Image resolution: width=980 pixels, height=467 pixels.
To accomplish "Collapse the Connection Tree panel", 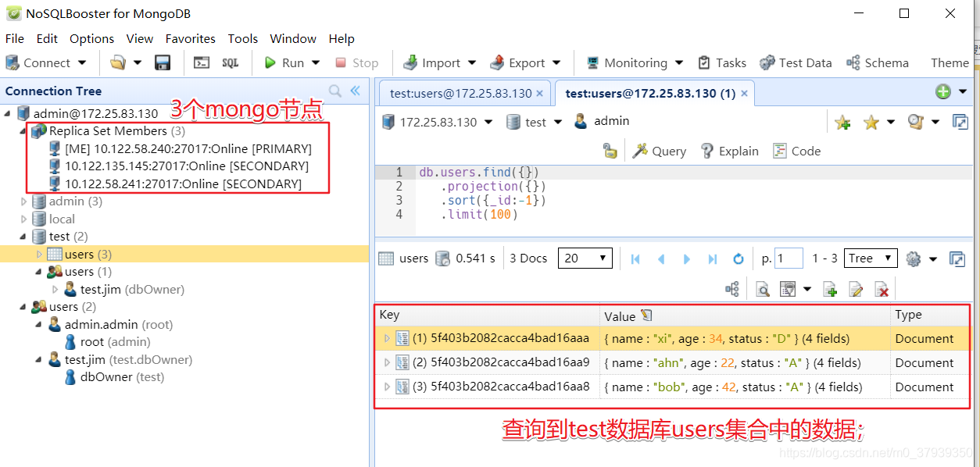I will click(355, 91).
